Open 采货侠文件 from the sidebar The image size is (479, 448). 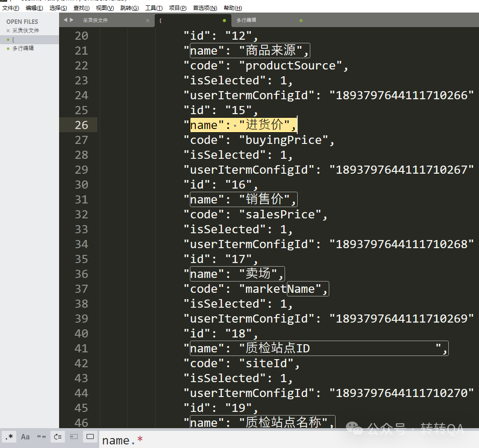pyautogui.click(x=26, y=31)
